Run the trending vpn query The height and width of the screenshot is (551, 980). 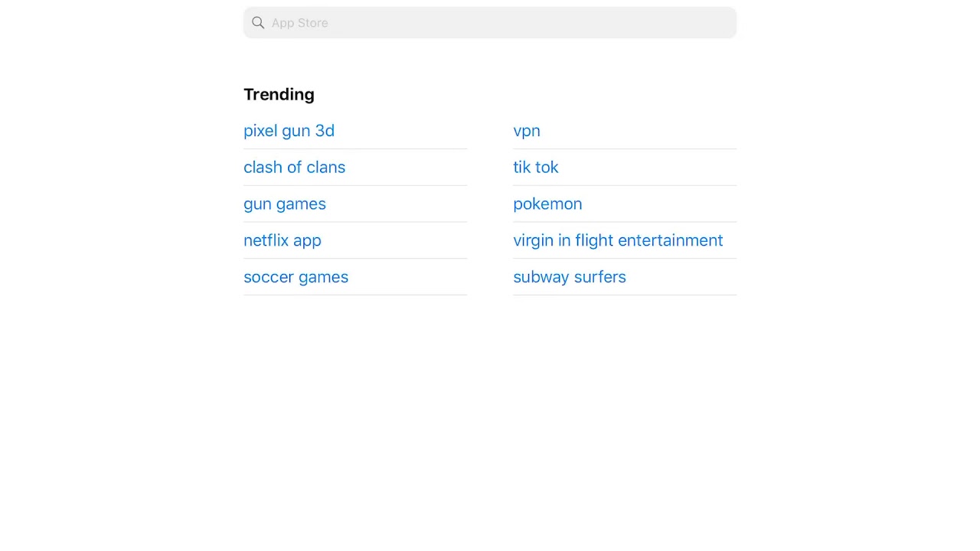click(x=527, y=131)
